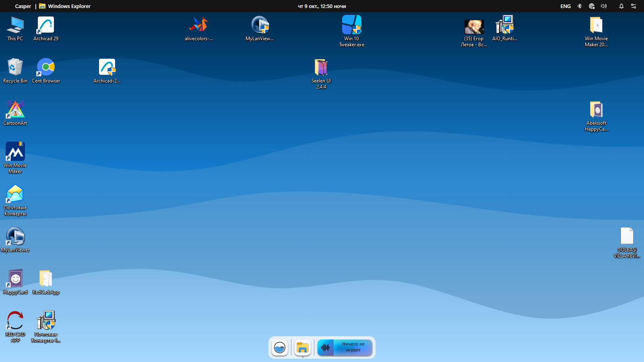The height and width of the screenshot is (362, 644).
Task: Select the RED CAD APP shortcut
Action: tap(15, 321)
